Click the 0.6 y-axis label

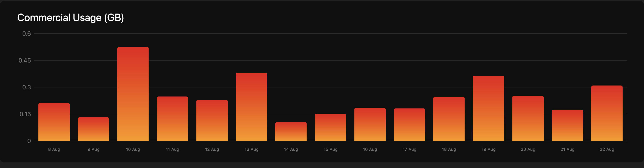tap(26, 34)
